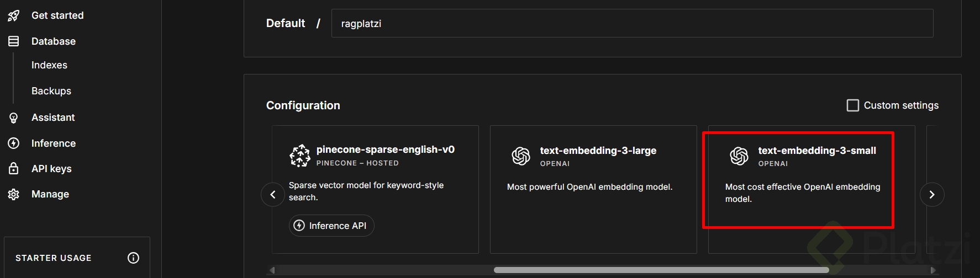This screenshot has height=278, width=980.
Task: Click the index name input field
Action: pos(632,24)
